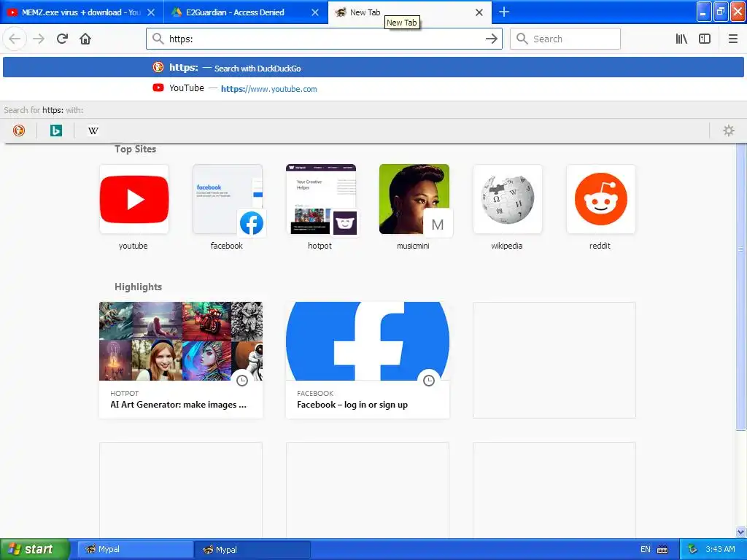Select the Search with DuckDuckGo suggestion
Viewport: 747px width, 560px height.
click(x=373, y=68)
